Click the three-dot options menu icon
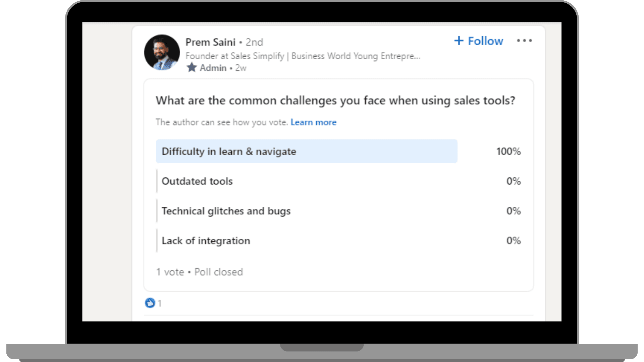 pos(524,41)
